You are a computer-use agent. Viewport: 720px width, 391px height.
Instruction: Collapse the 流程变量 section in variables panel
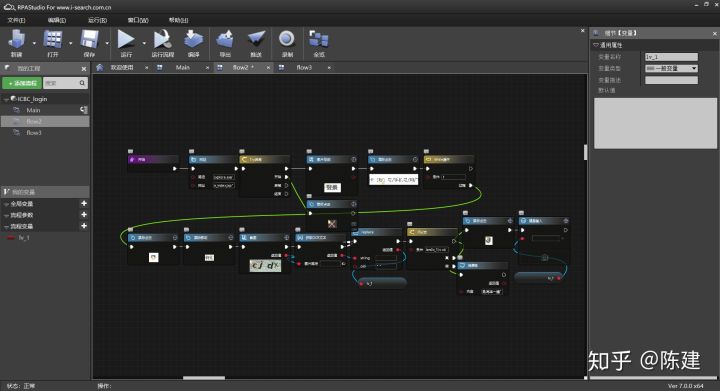tap(6, 227)
